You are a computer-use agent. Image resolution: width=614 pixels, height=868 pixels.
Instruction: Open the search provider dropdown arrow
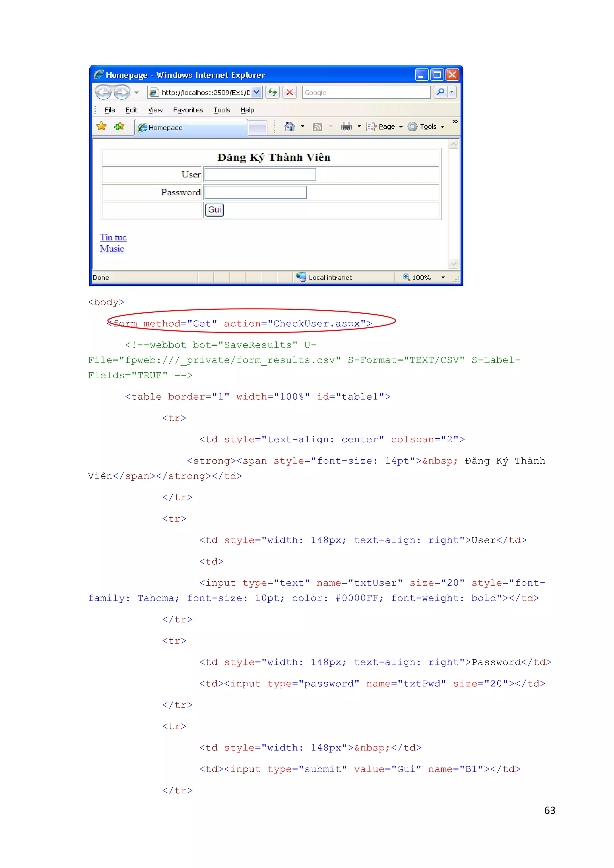click(x=452, y=92)
